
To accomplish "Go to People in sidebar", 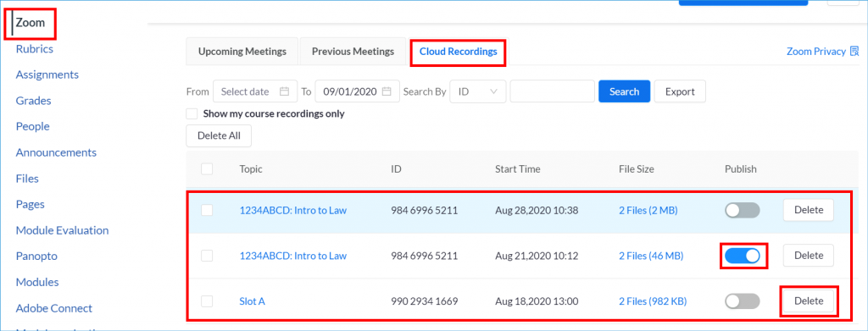I will pyautogui.click(x=33, y=126).
